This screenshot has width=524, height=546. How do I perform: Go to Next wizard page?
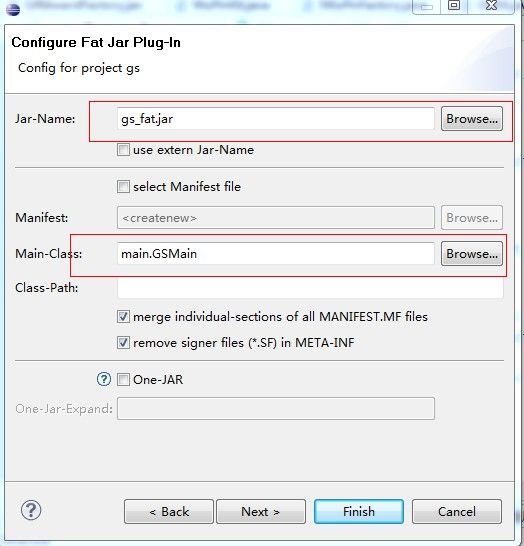261,512
